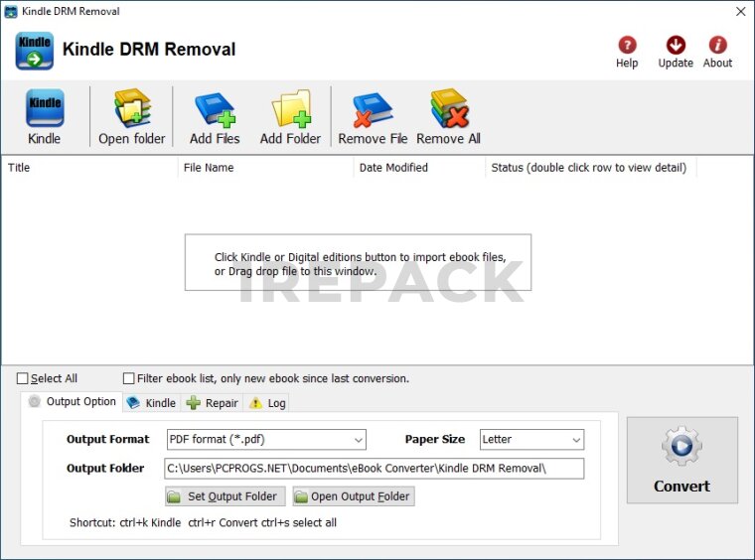Open the About info icon
This screenshot has width=755, height=560.
click(x=717, y=46)
